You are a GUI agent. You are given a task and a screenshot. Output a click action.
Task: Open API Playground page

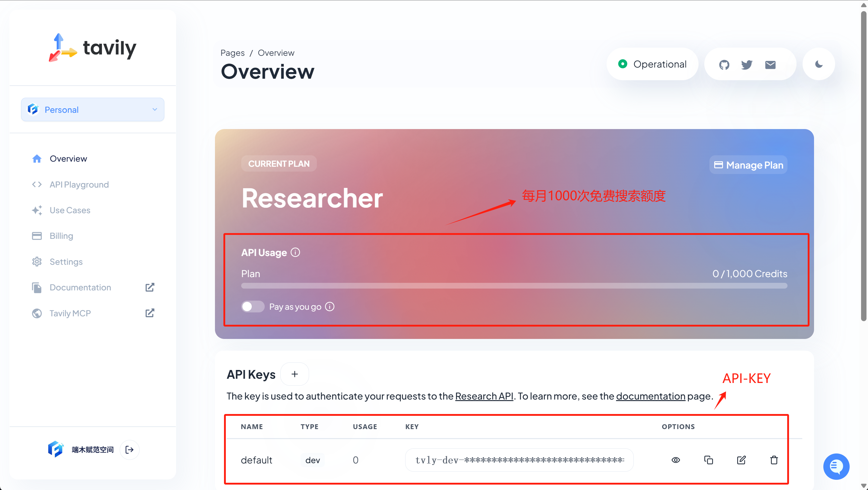79,185
